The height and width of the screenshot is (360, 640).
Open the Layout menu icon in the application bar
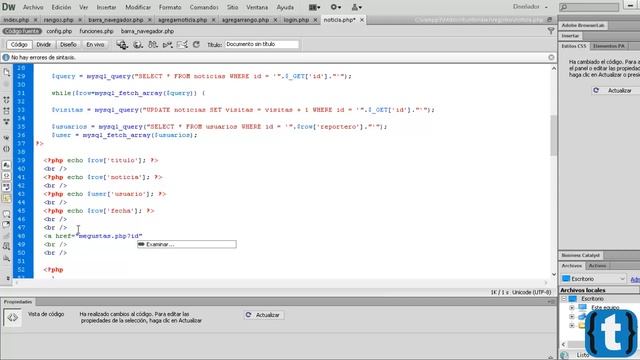[314, 7]
